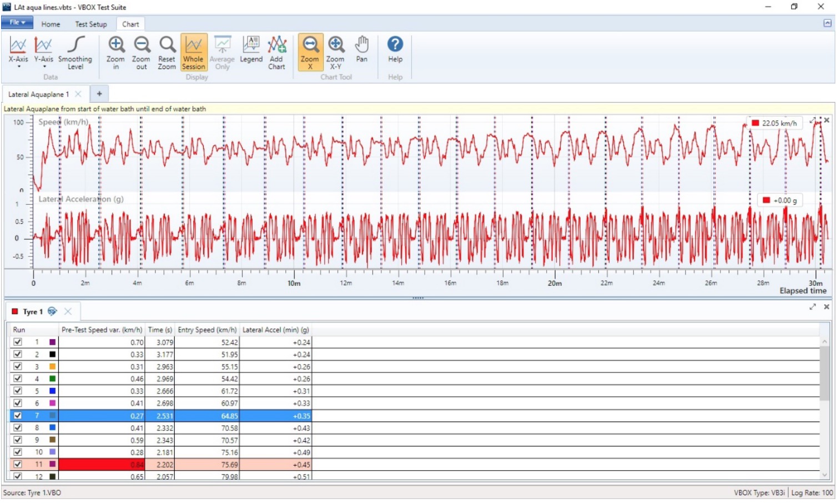The height and width of the screenshot is (504, 837).
Task: Expand the chart panel to full view
Action: coord(813,120)
